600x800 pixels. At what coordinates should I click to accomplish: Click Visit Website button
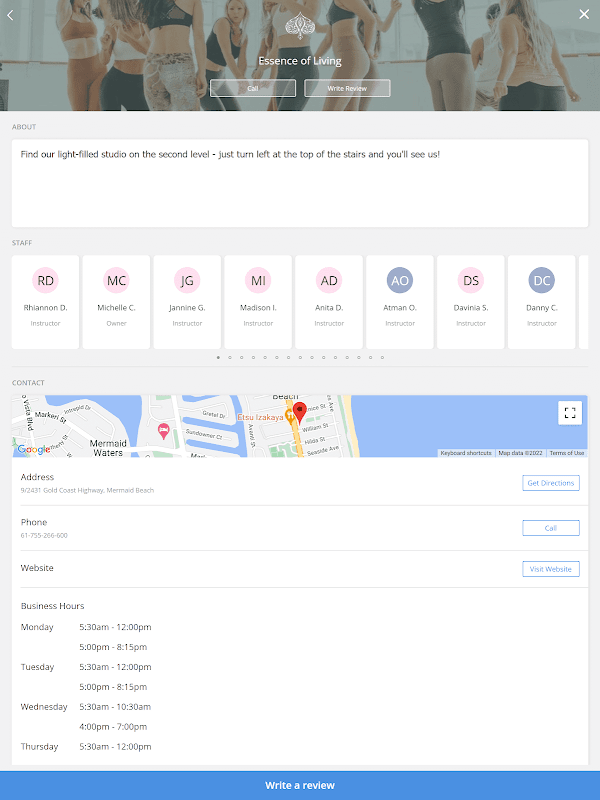tap(551, 569)
